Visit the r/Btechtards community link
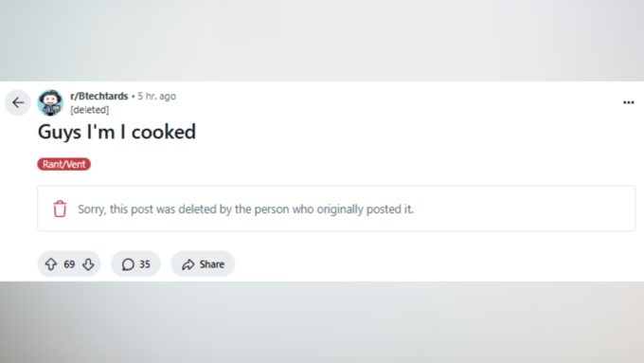This screenshot has height=363, width=644. click(99, 96)
